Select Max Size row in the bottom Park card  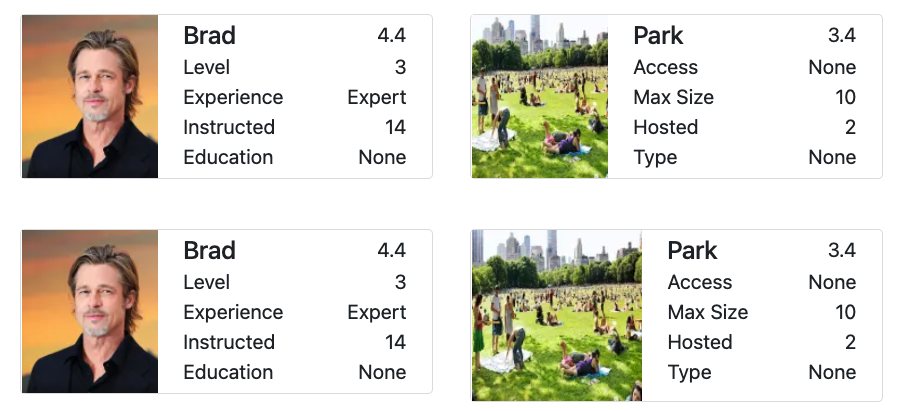click(762, 312)
